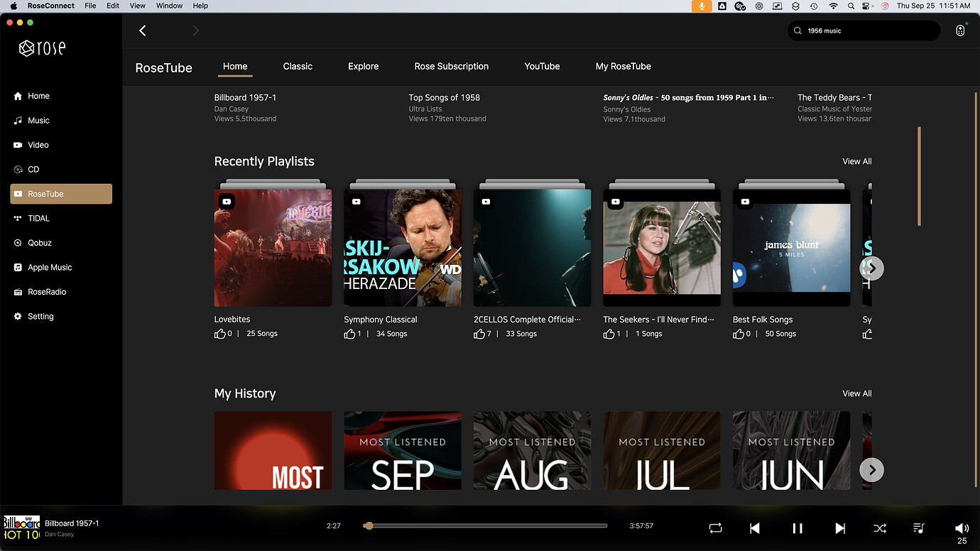Toggle shuffle playback mode
Image resolution: width=980 pixels, height=551 pixels.
pos(879,528)
